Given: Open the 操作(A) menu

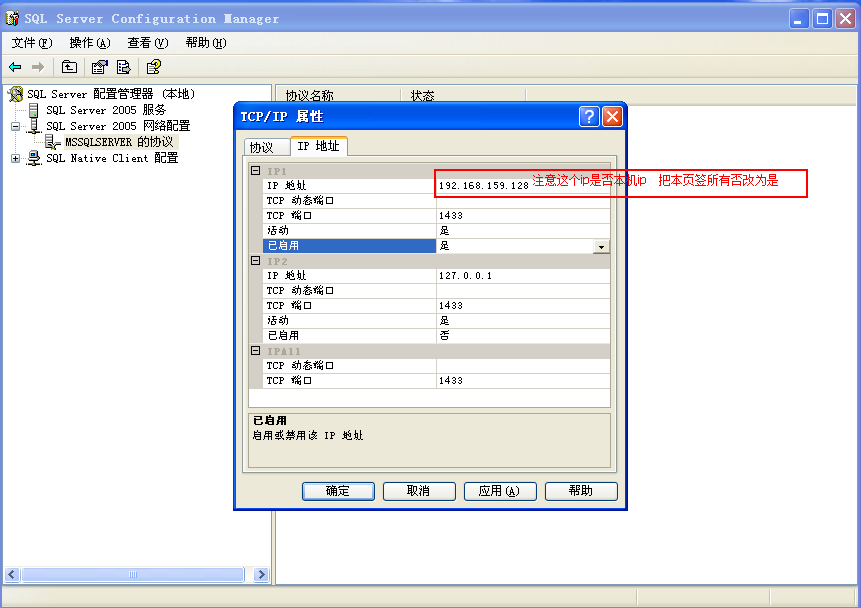Looking at the screenshot, I should click(x=90, y=43).
